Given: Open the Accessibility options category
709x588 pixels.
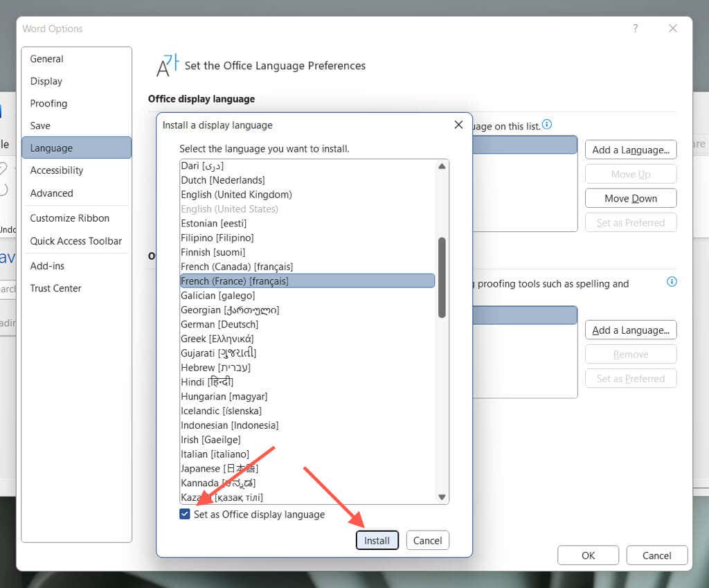Looking at the screenshot, I should [x=76, y=170].
